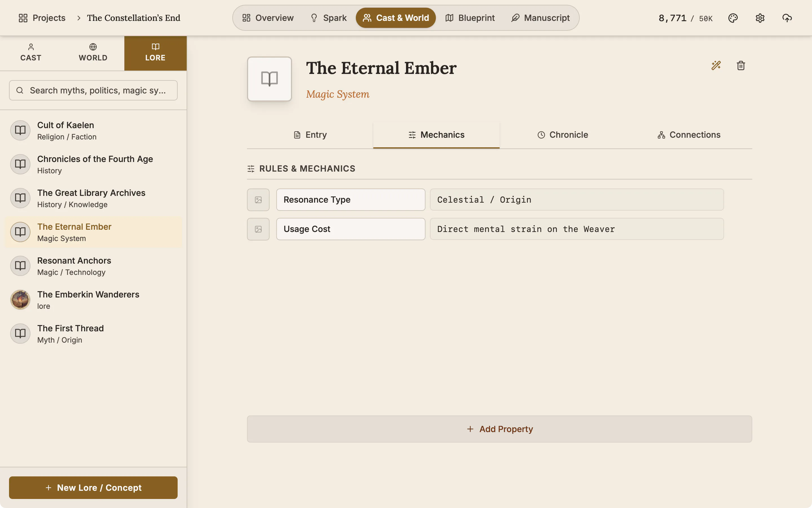Select the LORE sidebar tab

pyautogui.click(x=155, y=53)
